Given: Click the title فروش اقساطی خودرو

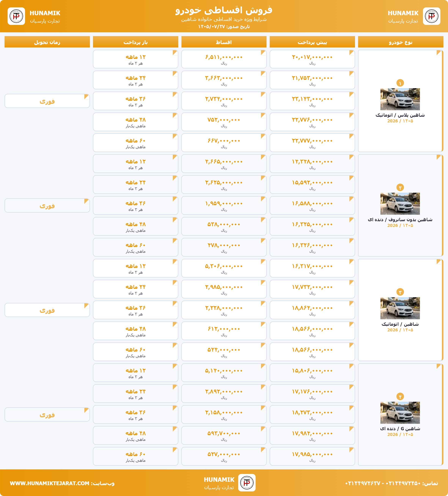Looking at the screenshot, I should 224,10.
